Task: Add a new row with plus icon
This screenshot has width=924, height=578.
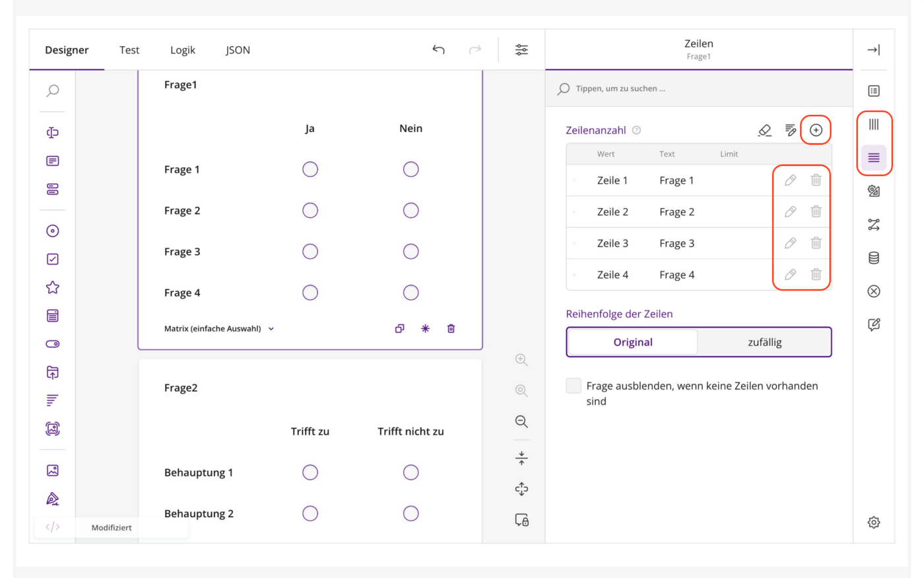Action: (816, 130)
